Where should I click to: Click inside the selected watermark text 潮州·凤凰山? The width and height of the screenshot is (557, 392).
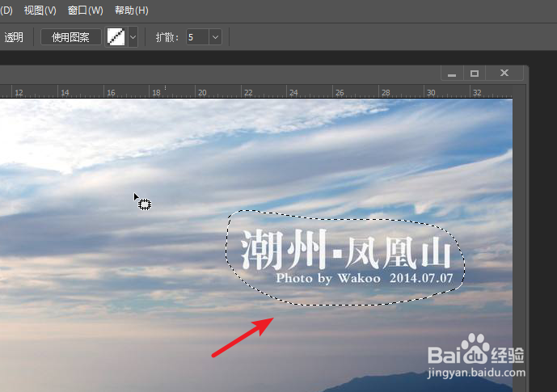pos(346,250)
